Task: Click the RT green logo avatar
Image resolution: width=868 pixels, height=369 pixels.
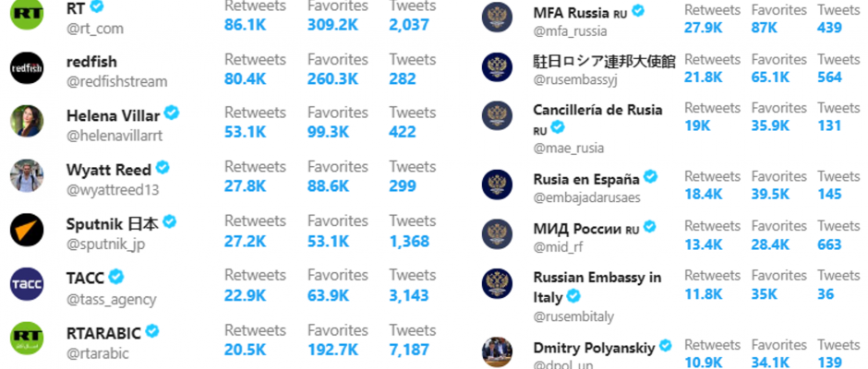Action: coord(27,13)
